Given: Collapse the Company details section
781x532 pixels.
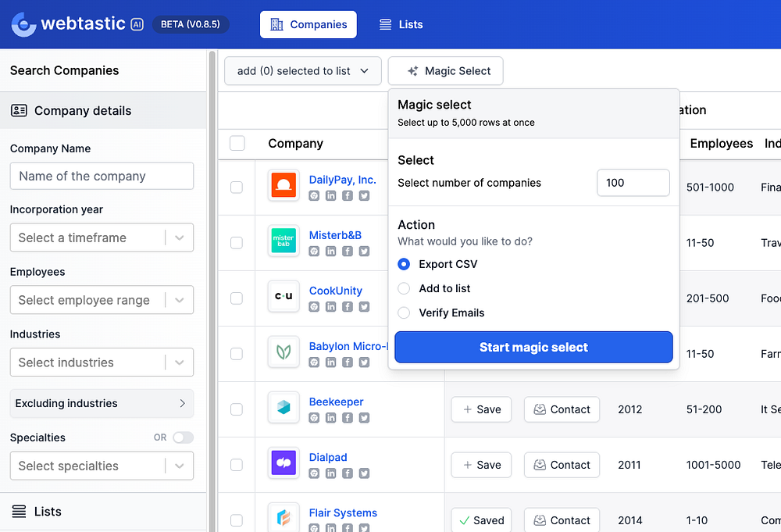Looking at the screenshot, I should click(x=103, y=111).
